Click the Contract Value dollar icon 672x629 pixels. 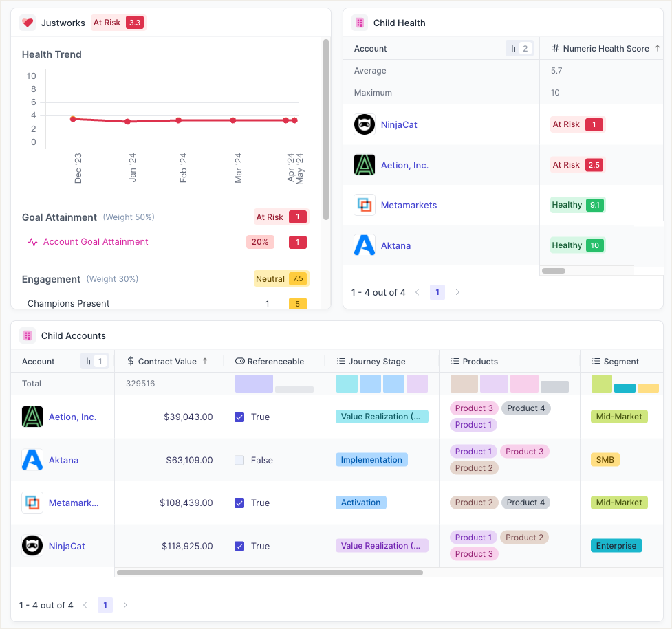[x=130, y=361]
